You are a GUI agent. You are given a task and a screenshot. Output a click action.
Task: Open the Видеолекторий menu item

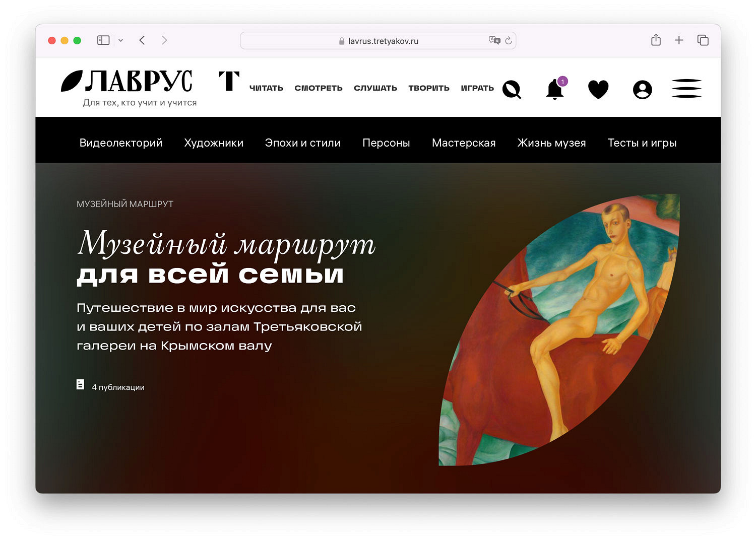point(121,143)
